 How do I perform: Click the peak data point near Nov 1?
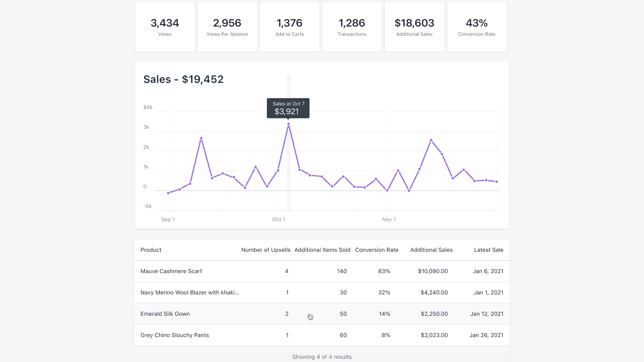point(431,140)
